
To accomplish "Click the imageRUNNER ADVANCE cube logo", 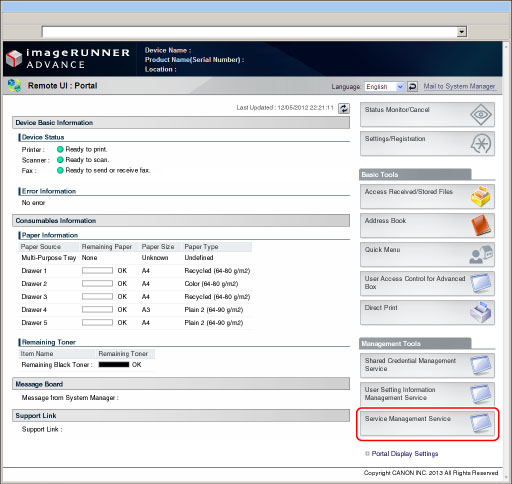I will pyautogui.click(x=14, y=59).
